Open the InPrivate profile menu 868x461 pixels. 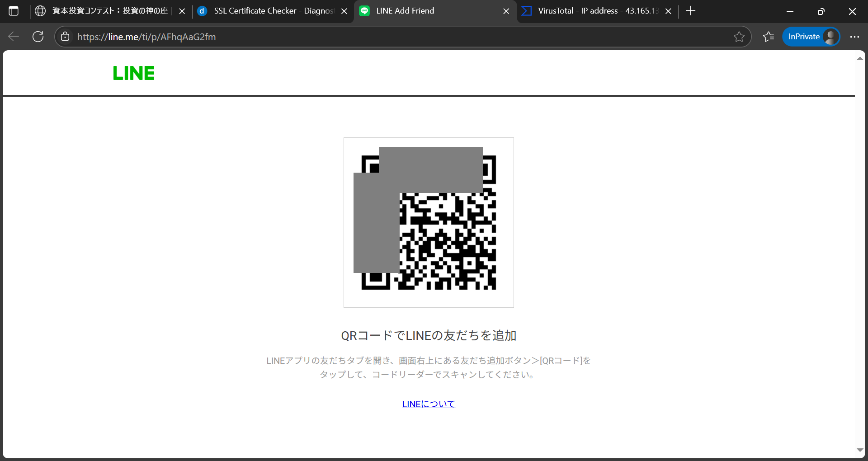click(x=811, y=37)
